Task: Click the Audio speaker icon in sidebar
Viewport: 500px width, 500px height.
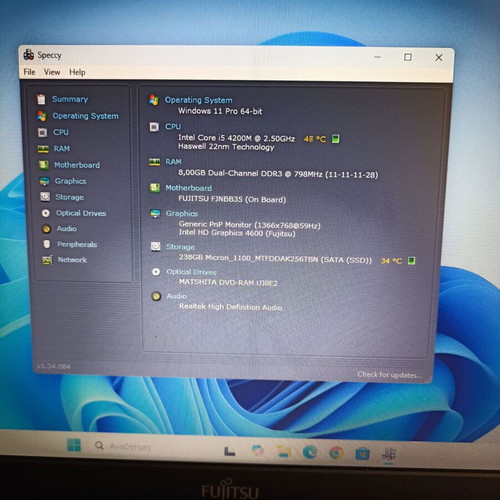Action: pyautogui.click(x=46, y=229)
